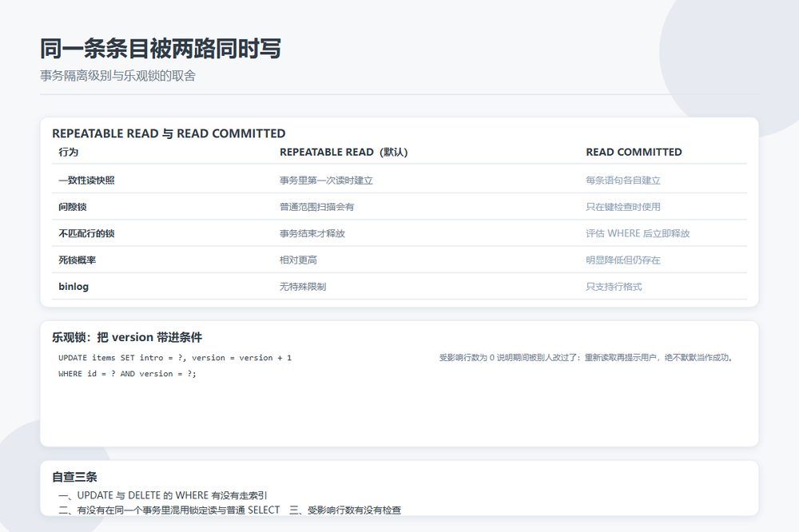
Task: Click the 行为 column header
Action: click(x=68, y=152)
